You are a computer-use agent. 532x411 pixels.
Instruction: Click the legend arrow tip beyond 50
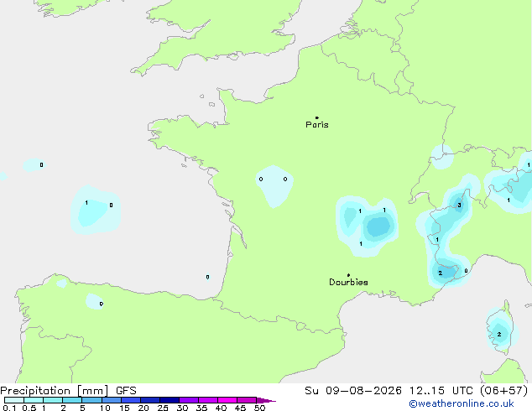click(266, 400)
